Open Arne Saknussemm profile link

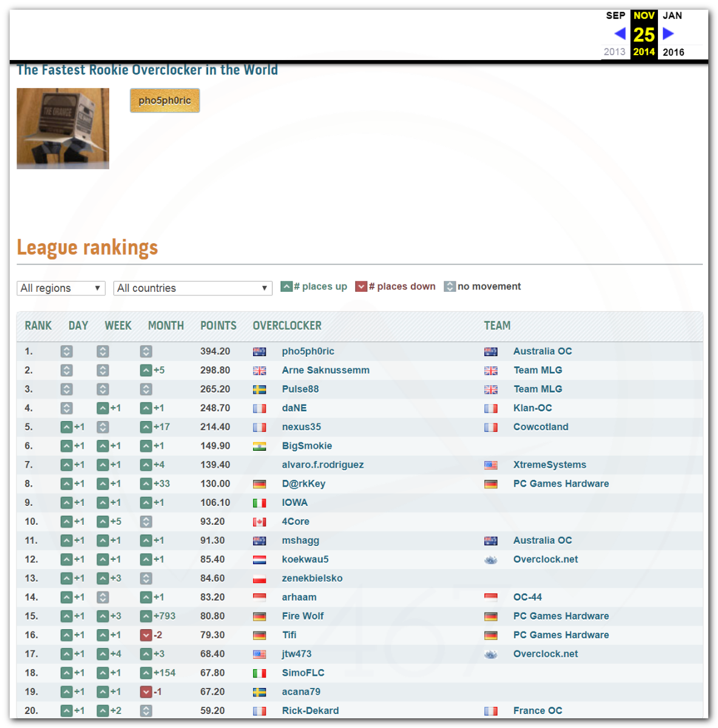coord(325,370)
